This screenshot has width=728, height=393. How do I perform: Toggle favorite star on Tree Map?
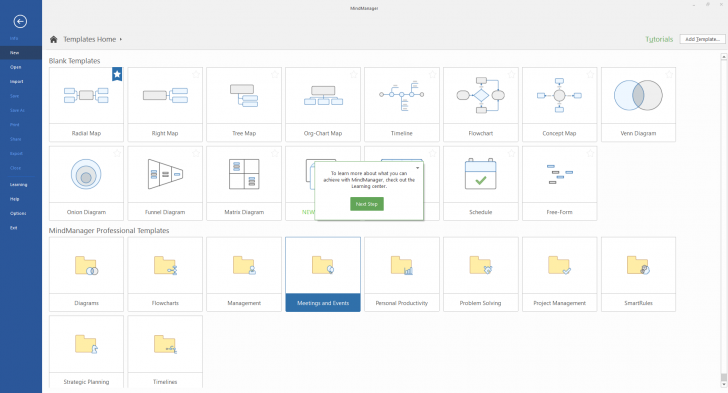coord(275,74)
